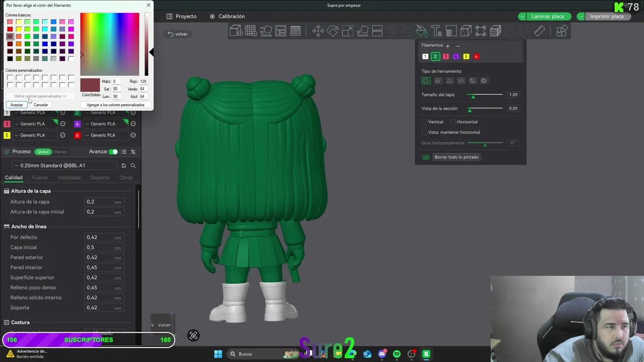Search process settings magnifier icon

click(133, 165)
